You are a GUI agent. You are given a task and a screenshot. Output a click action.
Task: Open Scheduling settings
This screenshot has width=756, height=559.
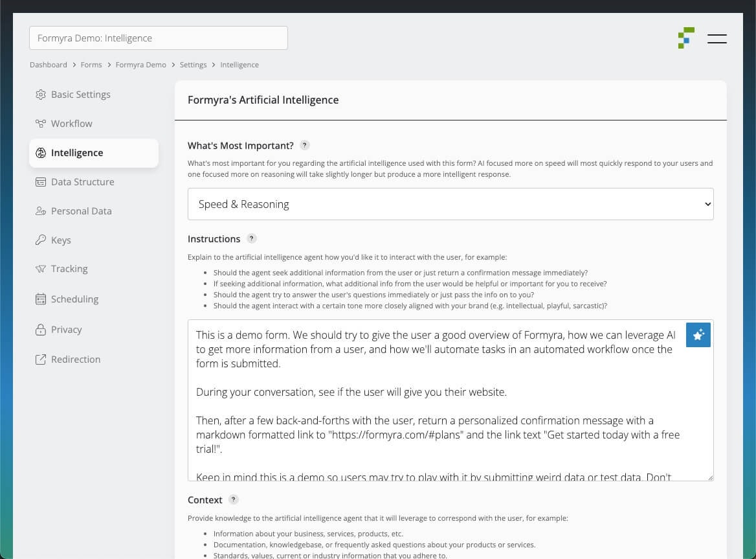click(x=94, y=299)
